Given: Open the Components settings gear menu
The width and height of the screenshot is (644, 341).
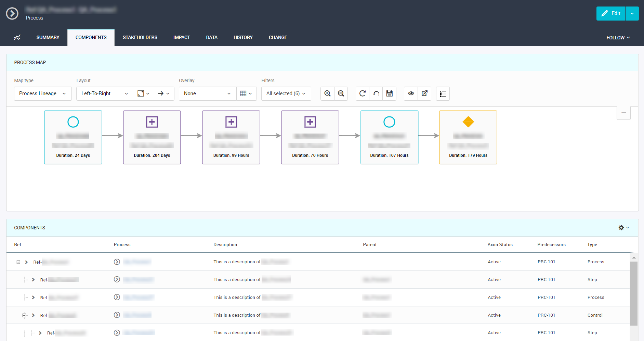Looking at the screenshot, I should coord(624,228).
